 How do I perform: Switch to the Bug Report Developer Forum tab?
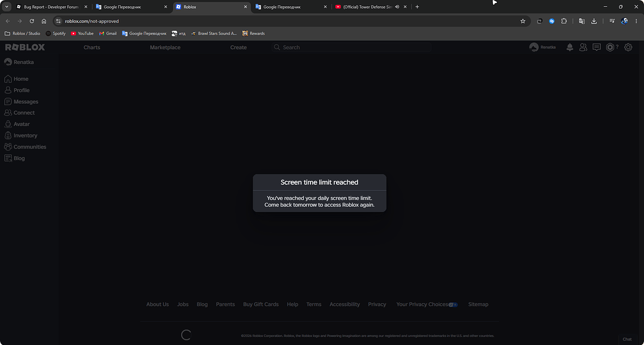pyautogui.click(x=52, y=7)
